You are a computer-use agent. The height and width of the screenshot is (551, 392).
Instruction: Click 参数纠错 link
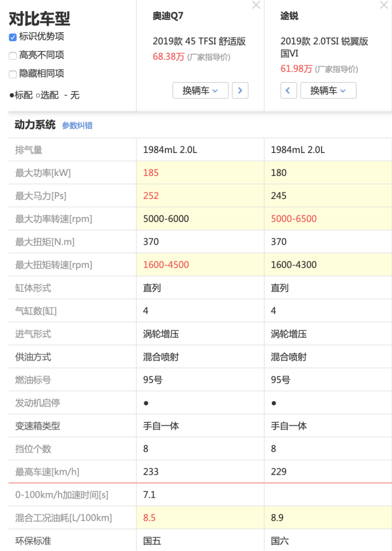[77, 126]
